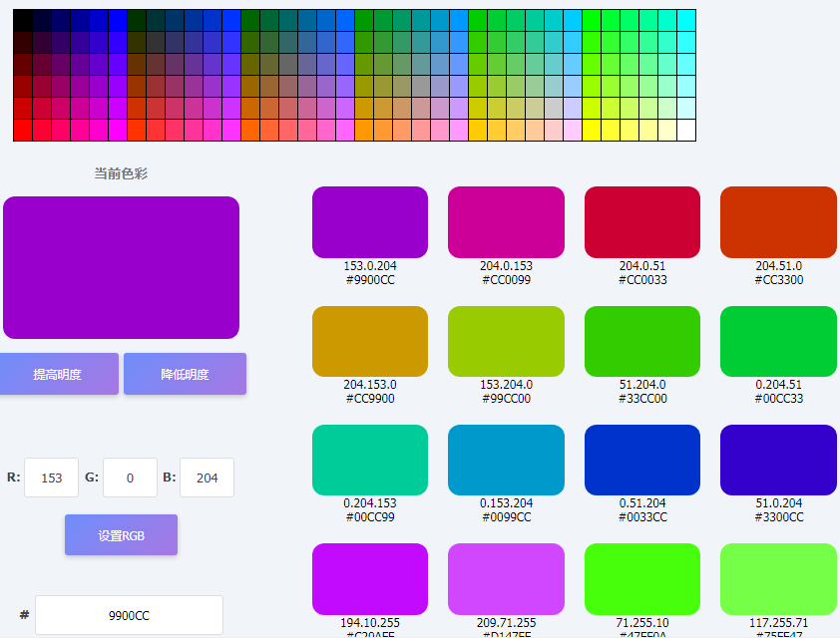Focus the R value input field

[52, 478]
